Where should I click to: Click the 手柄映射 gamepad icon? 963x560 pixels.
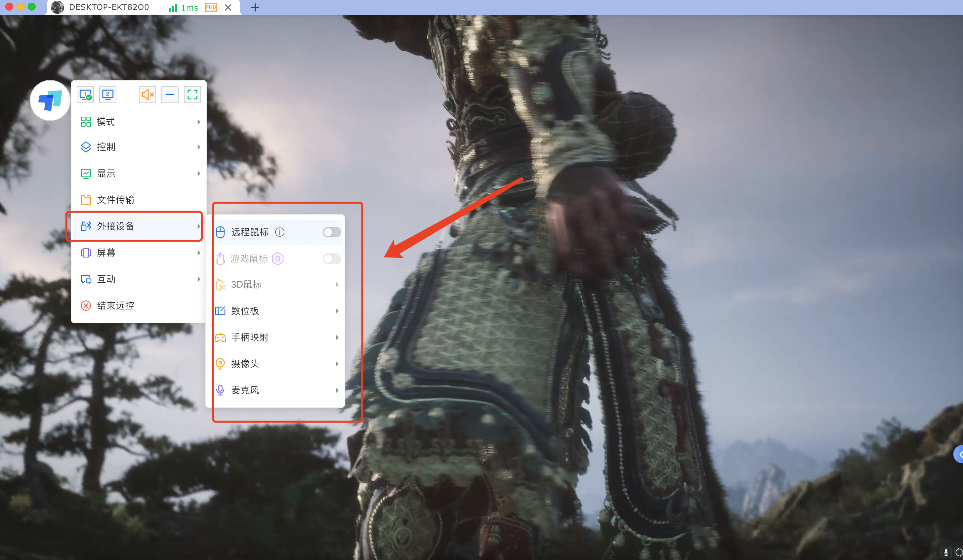[220, 338]
